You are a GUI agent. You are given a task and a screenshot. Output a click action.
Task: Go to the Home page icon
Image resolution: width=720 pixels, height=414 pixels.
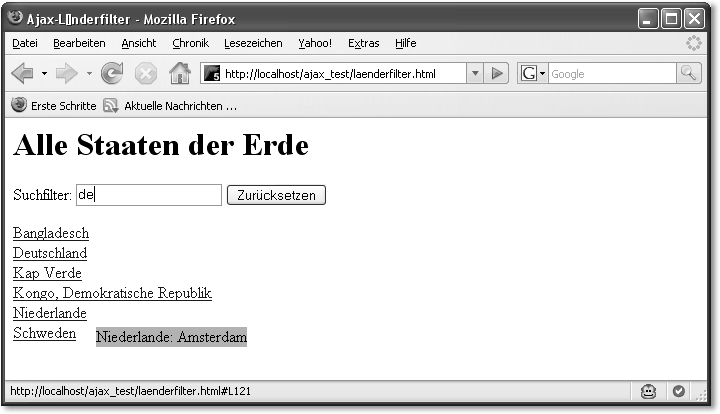click(180, 74)
